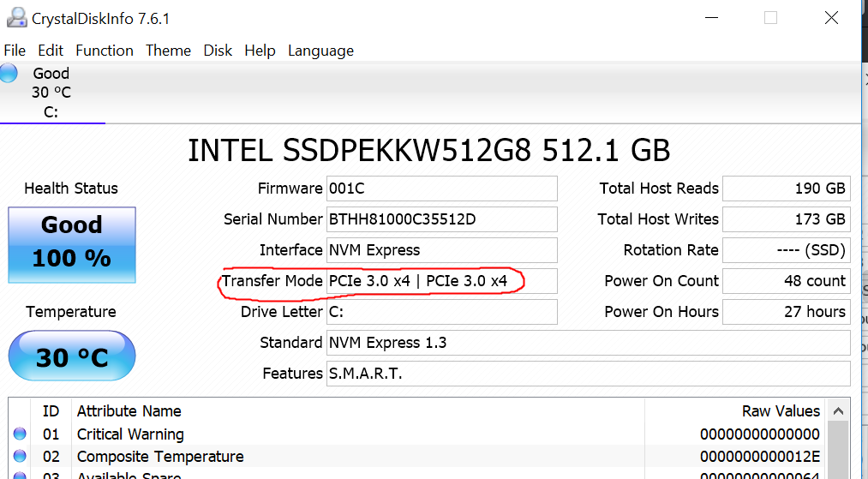Click the Features field S.M.A.R.T.
Image resolution: width=868 pixels, height=479 pixels.
(589, 374)
